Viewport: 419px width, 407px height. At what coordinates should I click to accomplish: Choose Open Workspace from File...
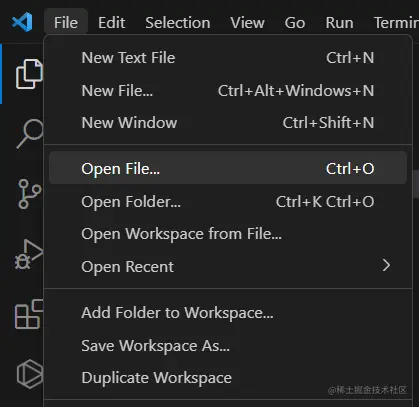click(228, 234)
